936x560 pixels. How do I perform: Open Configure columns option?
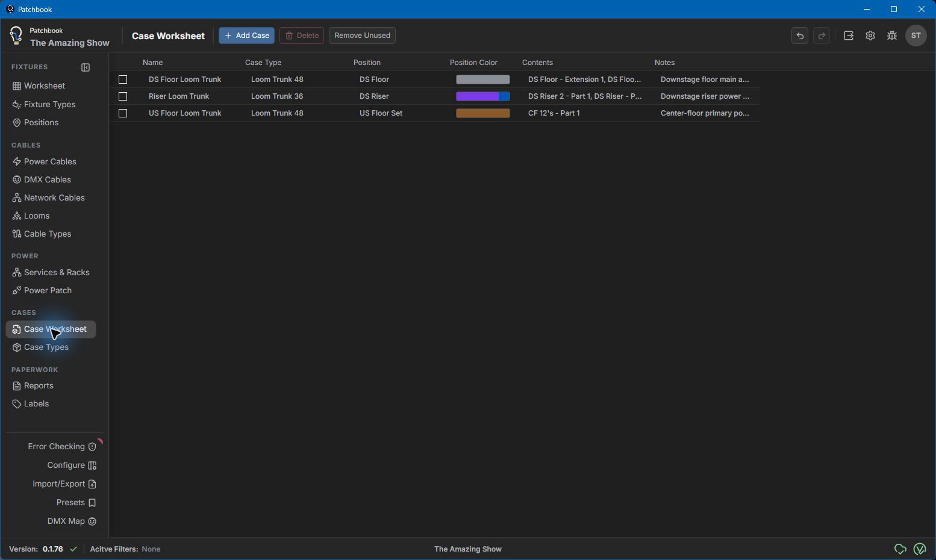pos(72,465)
